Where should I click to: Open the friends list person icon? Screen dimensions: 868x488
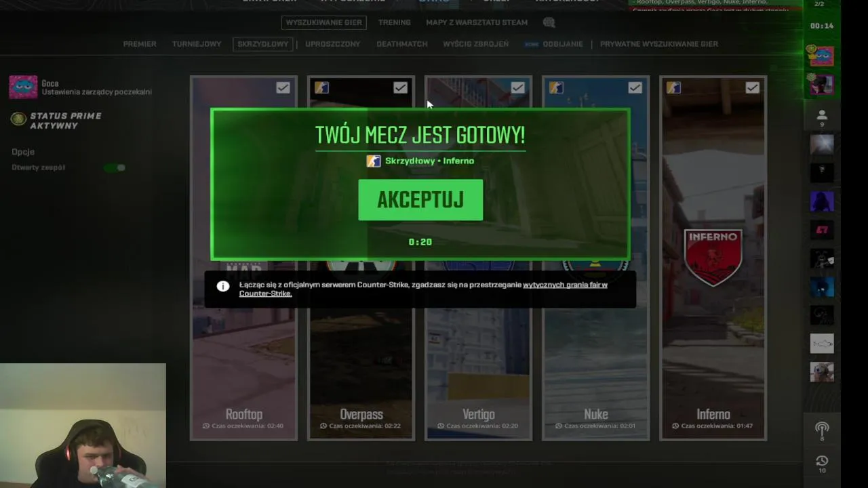tap(822, 115)
